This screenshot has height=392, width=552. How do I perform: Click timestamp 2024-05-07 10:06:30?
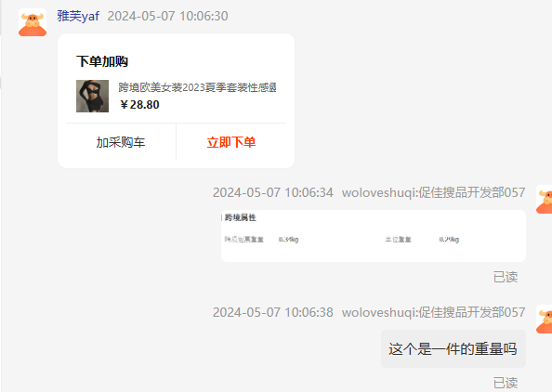click(167, 16)
